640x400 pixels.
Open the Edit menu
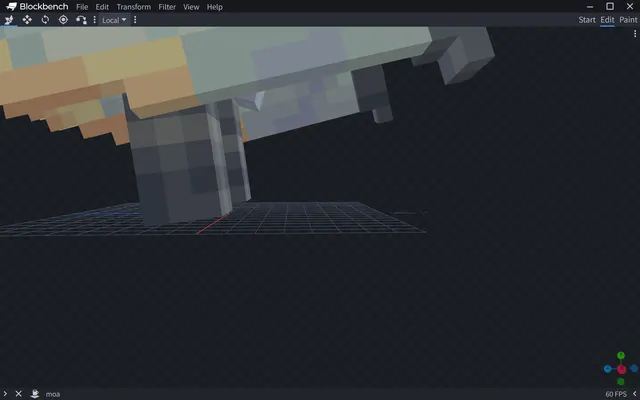[102, 7]
